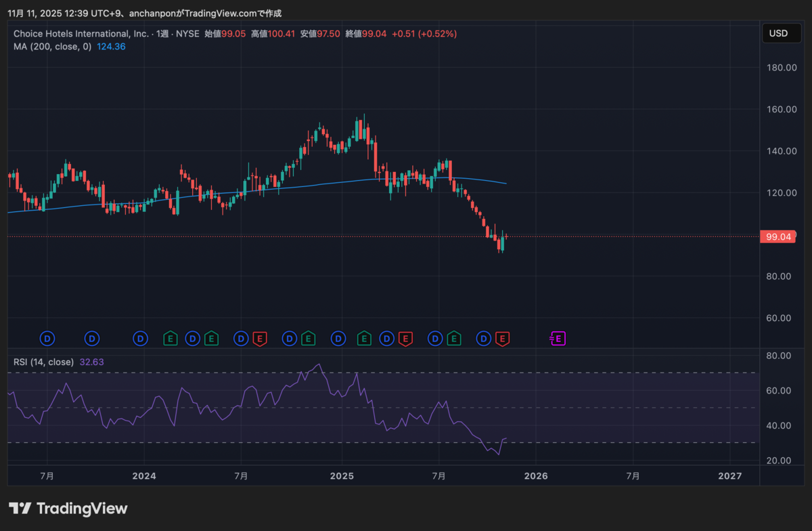Click the dividend D marker near April 2024
The height and width of the screenshot is (531, 812).
(x=193, y=337)
